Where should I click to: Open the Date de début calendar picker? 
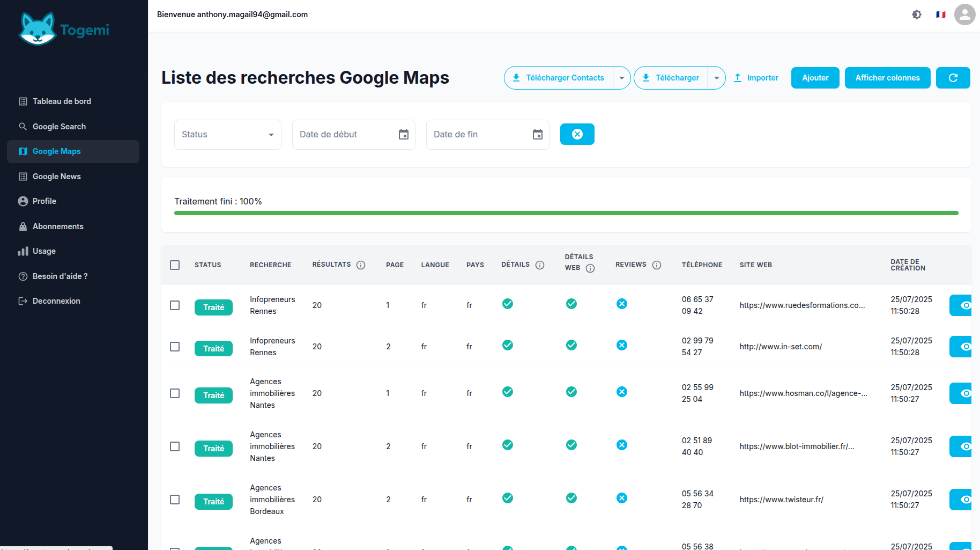tap(404, 135)
